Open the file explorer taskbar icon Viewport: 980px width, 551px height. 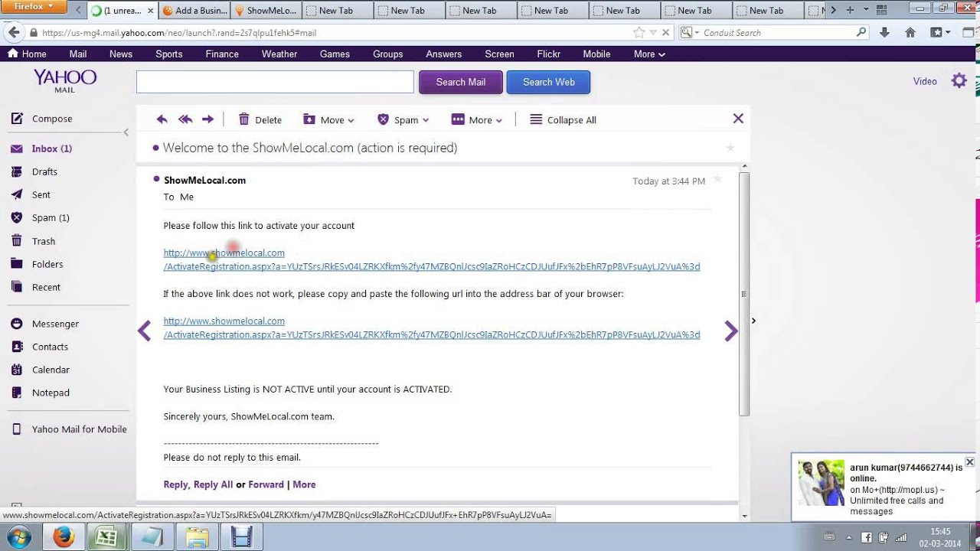[x=198, y=537]
